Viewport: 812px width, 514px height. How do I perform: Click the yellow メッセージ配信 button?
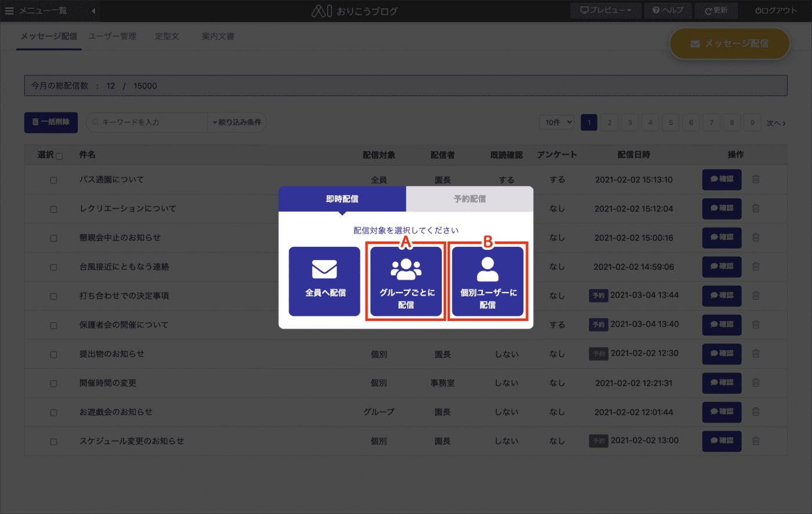click(730, 43)
